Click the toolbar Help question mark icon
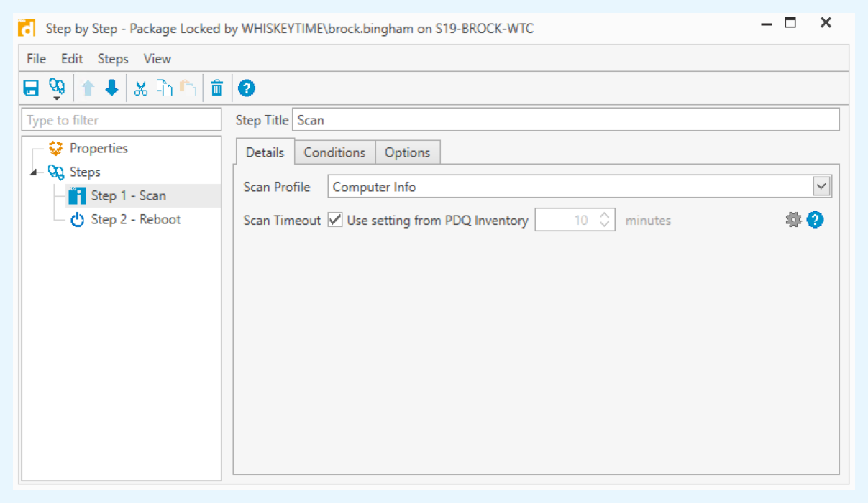 pos(247,88)
